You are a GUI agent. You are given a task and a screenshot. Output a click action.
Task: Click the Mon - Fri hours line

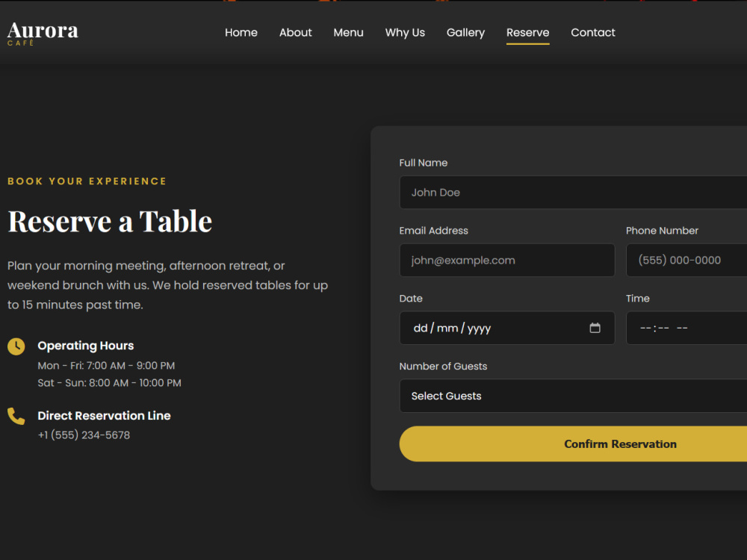106,366
